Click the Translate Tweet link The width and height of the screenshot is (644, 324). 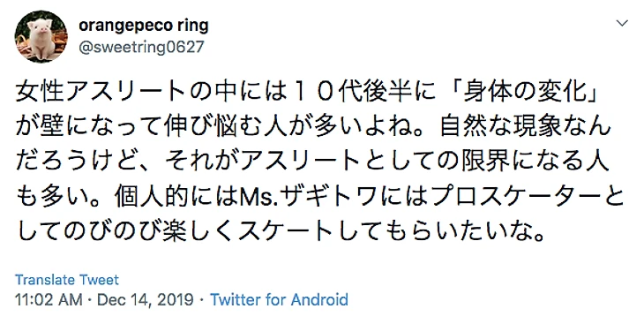[67, 280]
